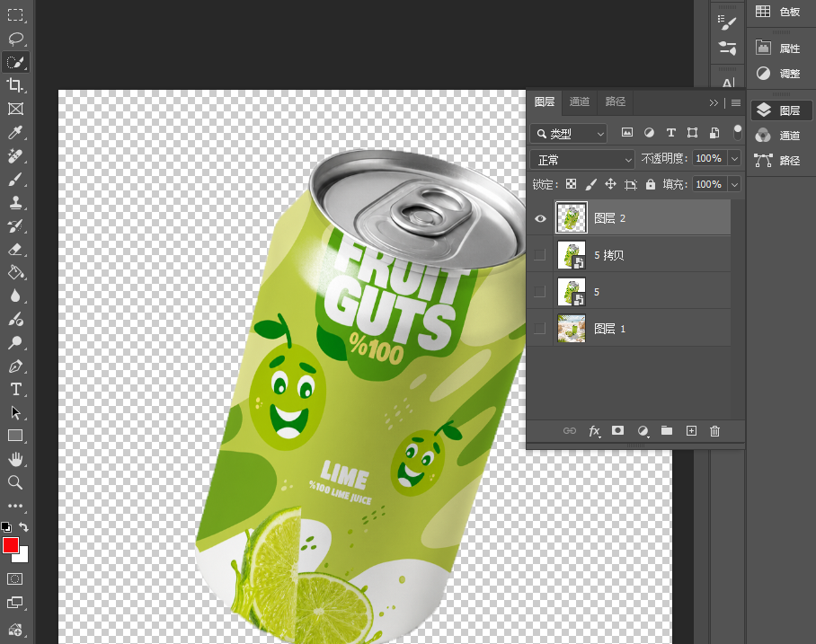The height and width of the screenshot is (644, 816).
Task: Select the Horizontal Type tool
Action: [x=15, y=389]
